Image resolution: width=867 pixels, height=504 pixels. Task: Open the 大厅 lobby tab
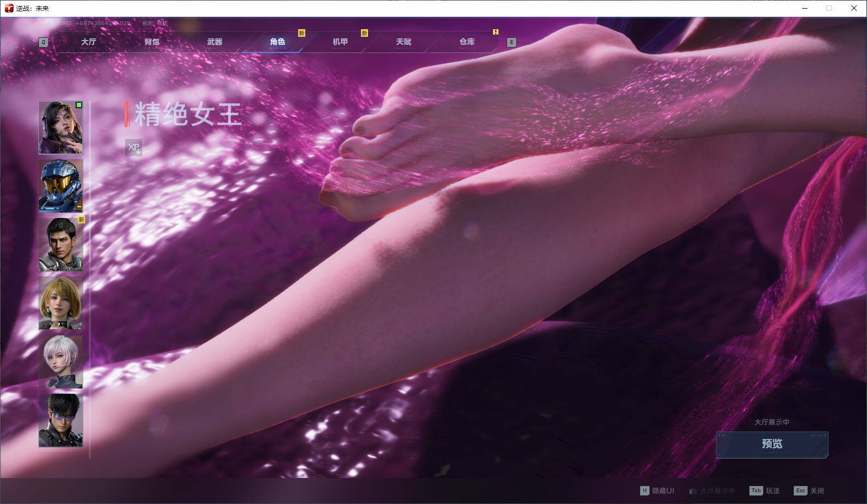tap(88, 42)
